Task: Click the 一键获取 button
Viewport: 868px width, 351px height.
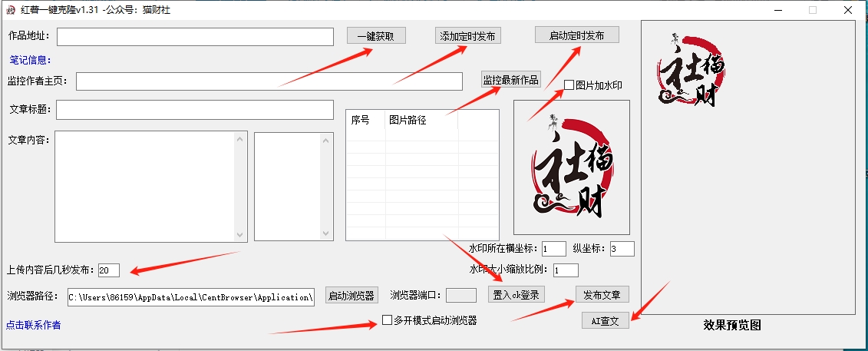Action: (376, 36)
